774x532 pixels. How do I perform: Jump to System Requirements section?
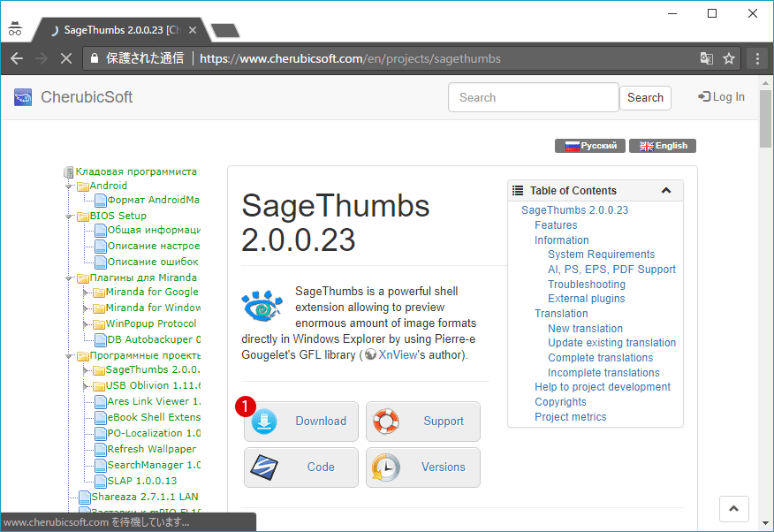pyautogui.click(x=601, y=255)
